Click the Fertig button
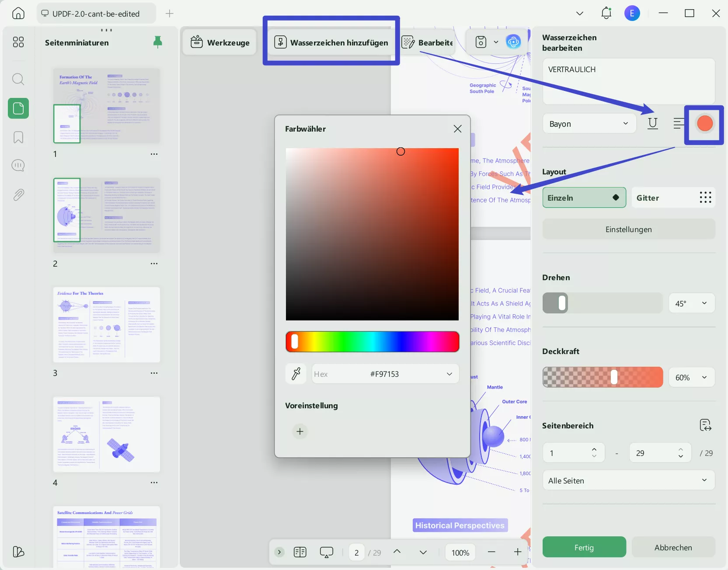This screenshot has height=570, width=728. tap(584, 547)
